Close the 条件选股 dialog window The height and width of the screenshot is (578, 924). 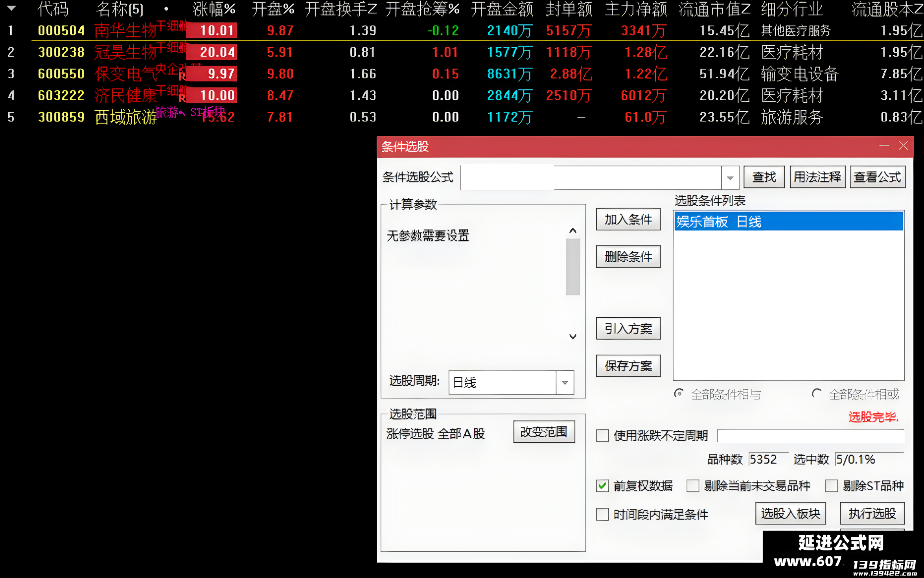pyautogui.click(x=903, y=146)
